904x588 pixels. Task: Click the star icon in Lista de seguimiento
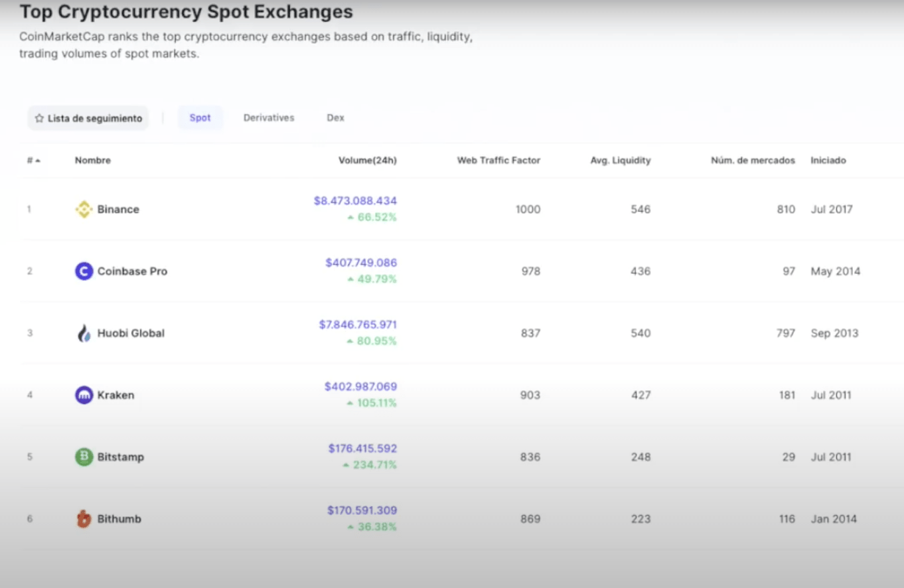pos(39,118)
